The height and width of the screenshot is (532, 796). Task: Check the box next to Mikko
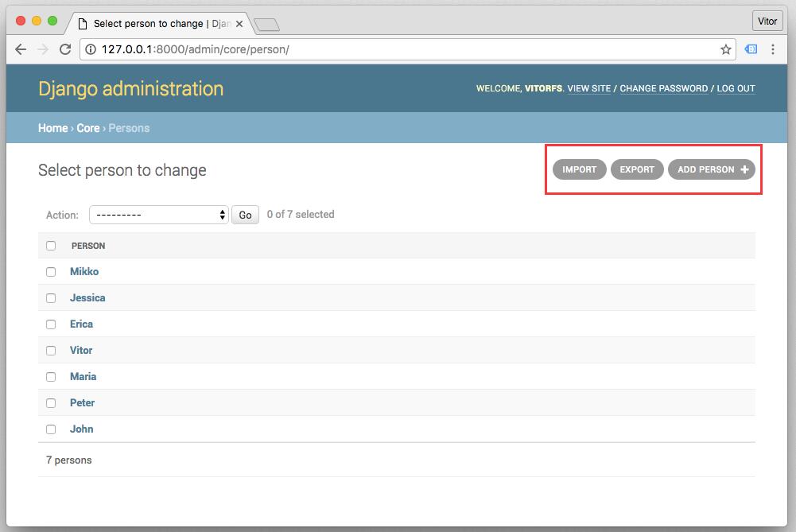click(x=51, y=272)
